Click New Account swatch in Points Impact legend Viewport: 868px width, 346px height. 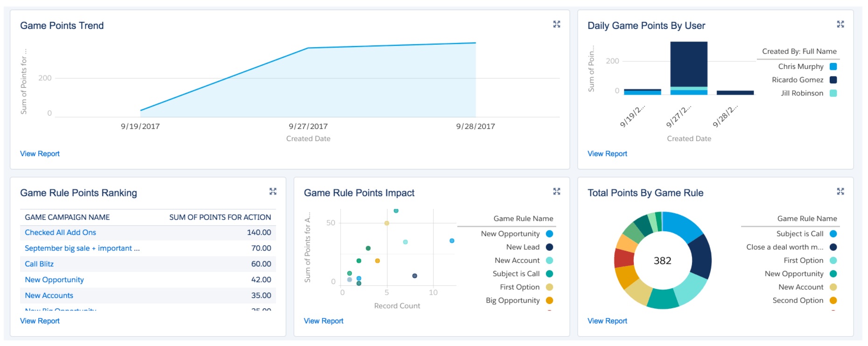point(549,261)
